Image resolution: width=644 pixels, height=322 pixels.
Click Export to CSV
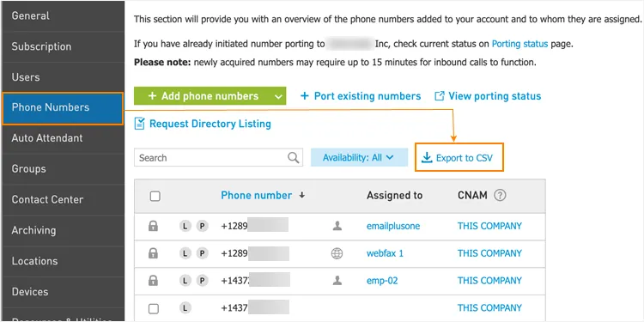pos(459,158)
